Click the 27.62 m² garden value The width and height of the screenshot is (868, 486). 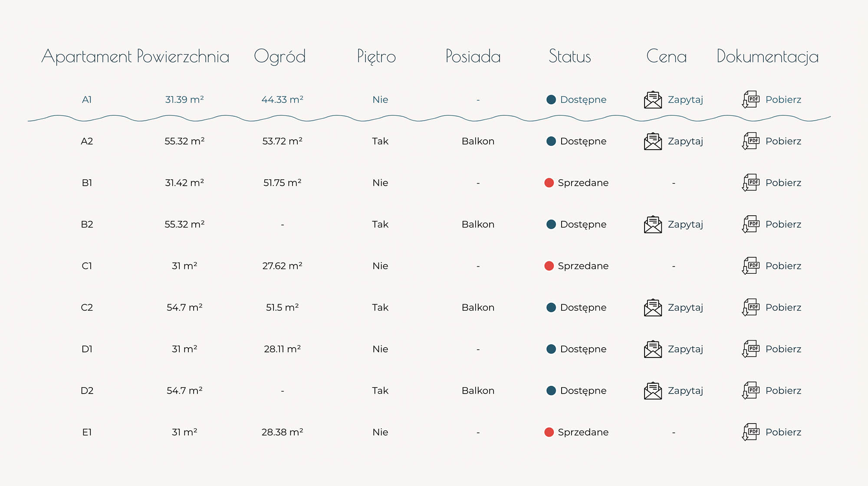[282, 266]
